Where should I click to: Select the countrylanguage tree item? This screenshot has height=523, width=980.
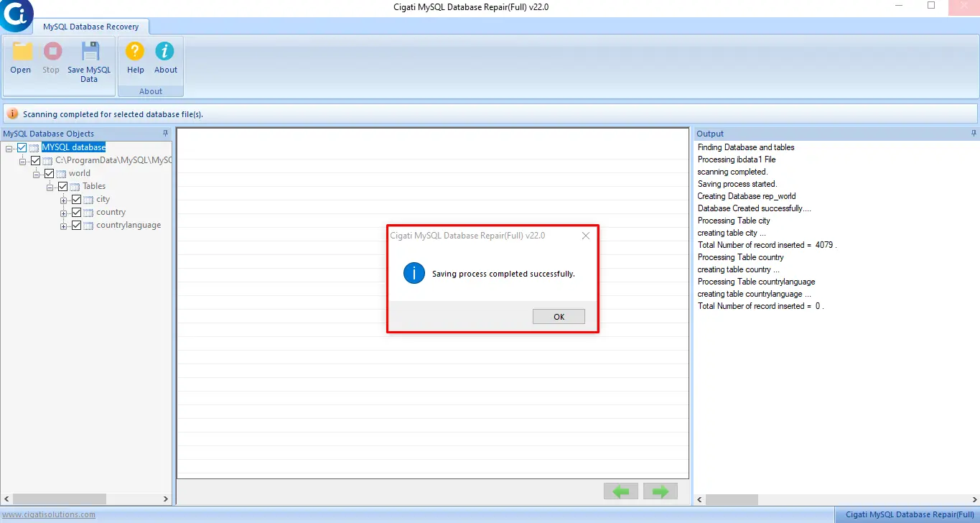point(129,225)
